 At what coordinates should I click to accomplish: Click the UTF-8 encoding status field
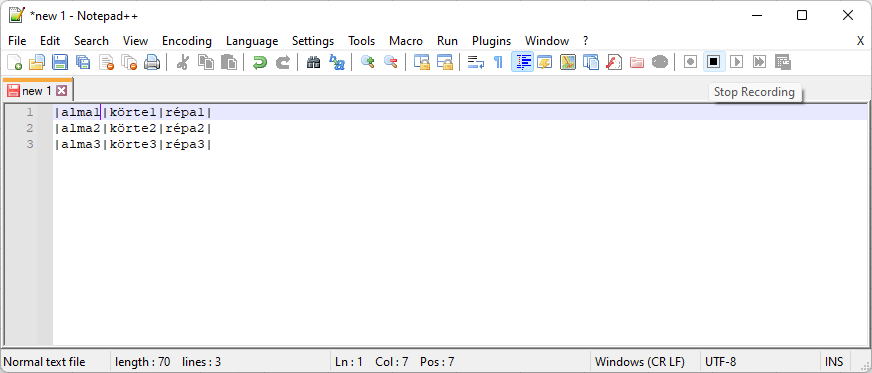pos(760,362)
